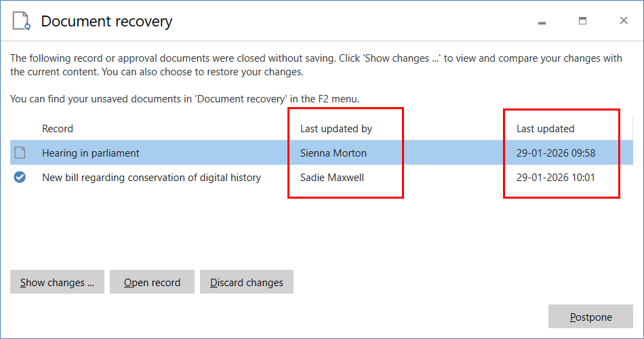Close the Document recovery dialog
This screenshot has width=644, height=339.
click(x=624, y=20)
